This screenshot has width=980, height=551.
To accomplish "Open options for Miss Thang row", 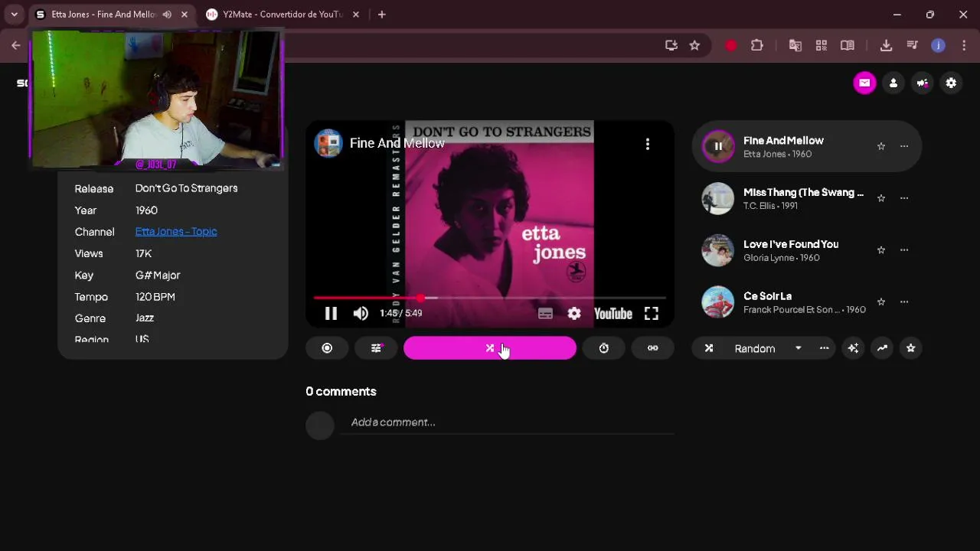I will (x=904, y=198).
